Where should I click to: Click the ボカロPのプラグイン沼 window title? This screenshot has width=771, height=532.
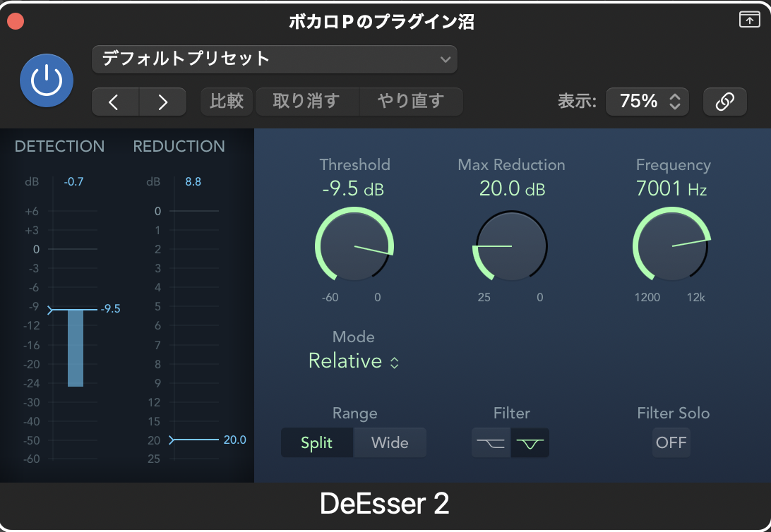click(x=381, y=22)
